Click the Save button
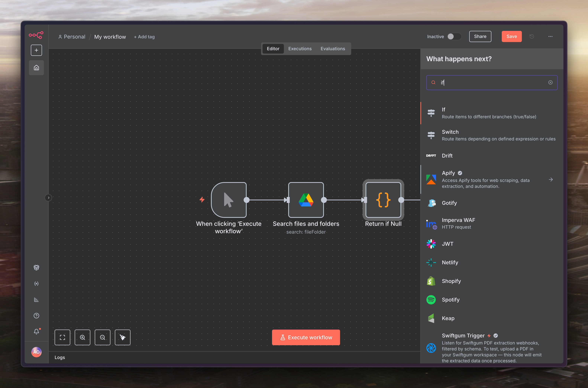This screenshot has height=388, width=588. 511,37
